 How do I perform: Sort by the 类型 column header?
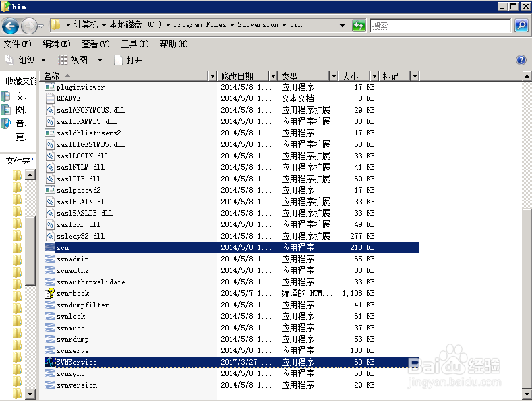pos(304,76)
